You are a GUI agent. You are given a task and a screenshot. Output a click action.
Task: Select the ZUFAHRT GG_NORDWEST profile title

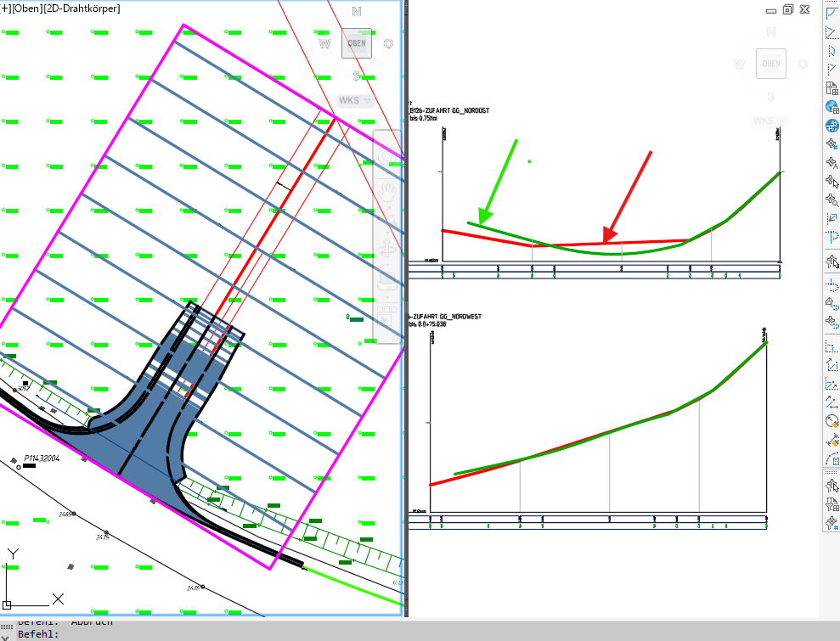445,317
